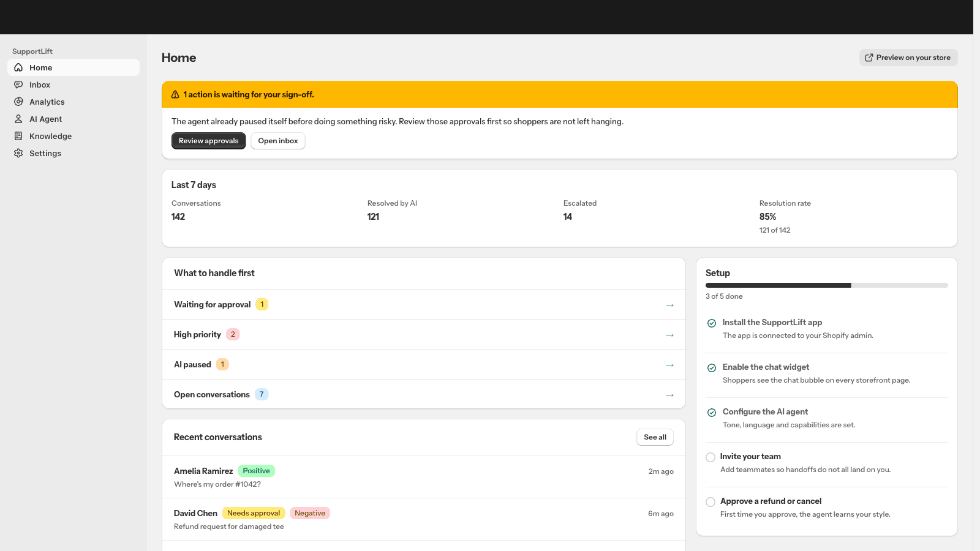The width and height of the screenshot is (980, 551).
Task: Open Settings in the sidebar menu
Action: [x=73, y=153]
